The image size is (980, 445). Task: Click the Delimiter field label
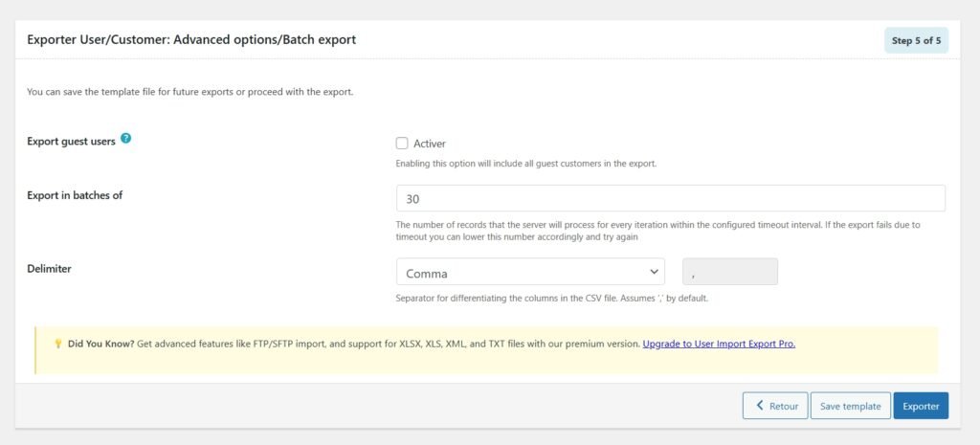[49, 269]
